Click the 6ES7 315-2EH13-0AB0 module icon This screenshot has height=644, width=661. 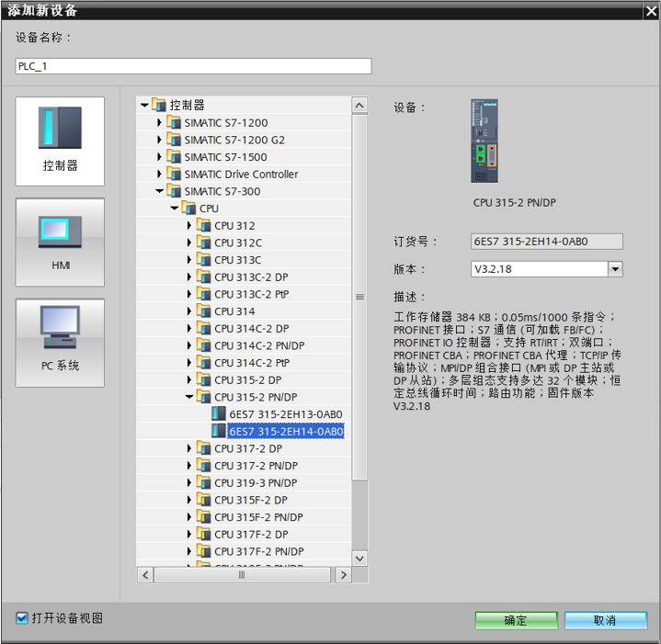(x=219, y=414)
